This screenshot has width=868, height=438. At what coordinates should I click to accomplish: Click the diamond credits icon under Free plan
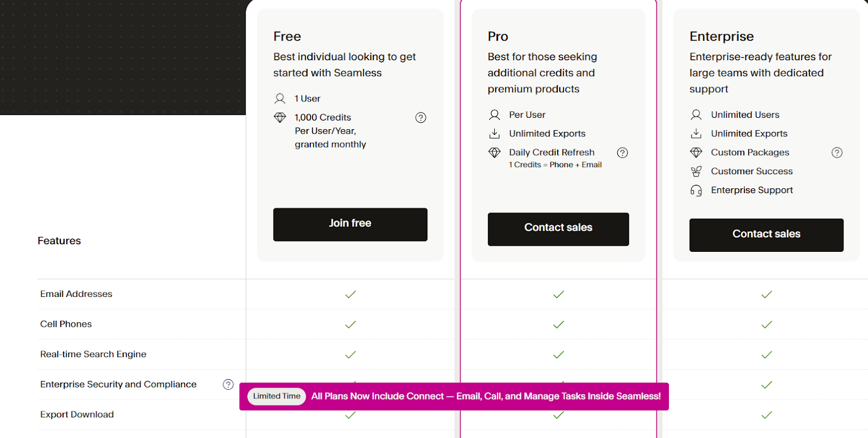pyautogui.click(x=280, y=117)
